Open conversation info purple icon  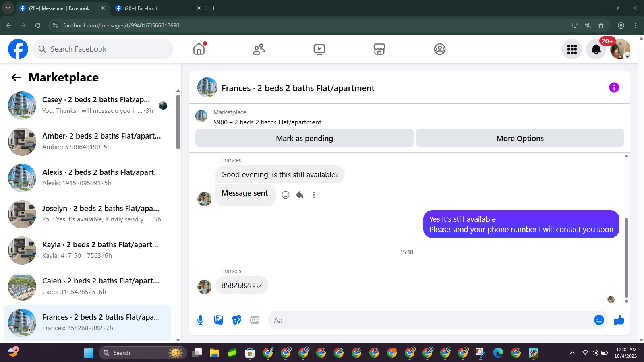[614, 87]
